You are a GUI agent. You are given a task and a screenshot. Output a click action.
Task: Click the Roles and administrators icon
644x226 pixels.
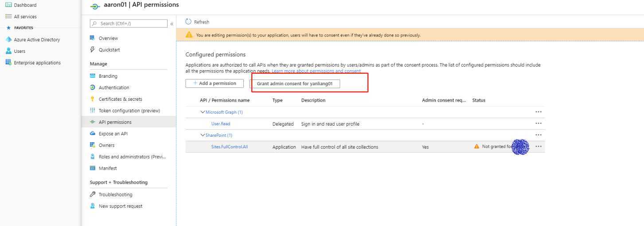93,157
